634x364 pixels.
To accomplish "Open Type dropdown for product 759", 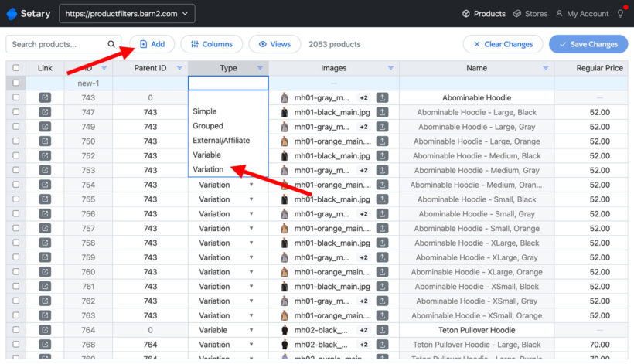I will click(251, 258).
